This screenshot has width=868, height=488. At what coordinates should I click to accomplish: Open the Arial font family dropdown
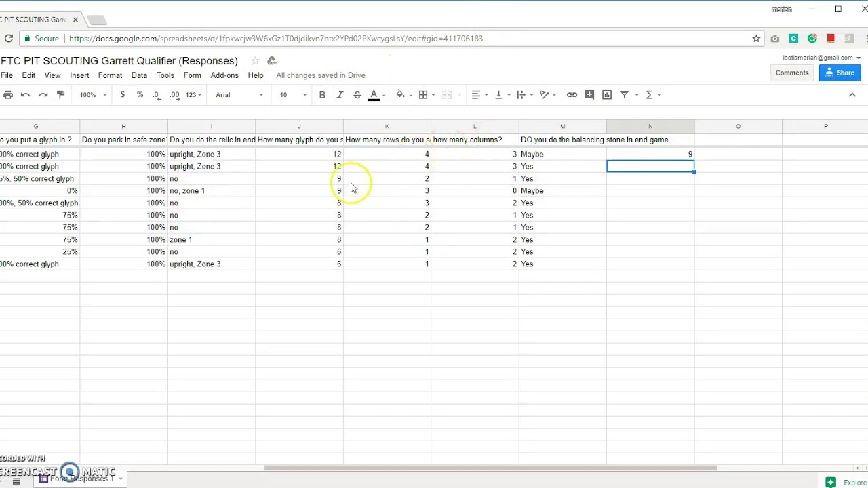coord(239,95)
